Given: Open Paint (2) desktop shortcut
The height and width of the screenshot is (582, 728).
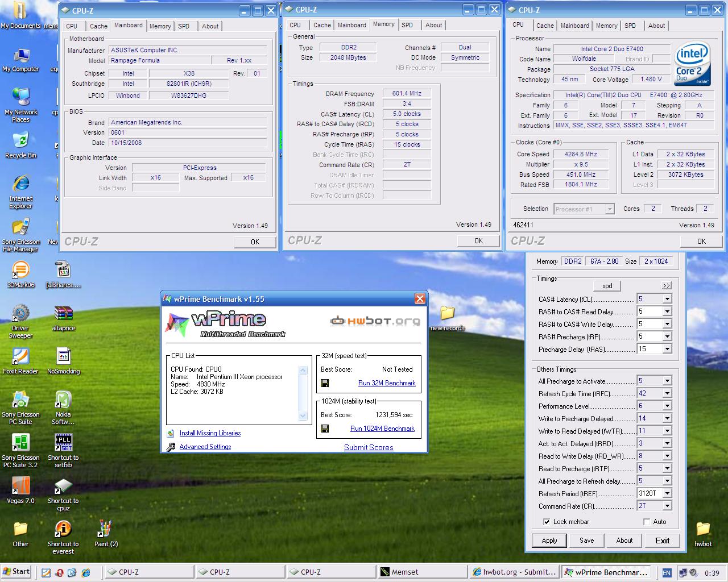Looking at the screenshot, I should (x=106, y=534).
